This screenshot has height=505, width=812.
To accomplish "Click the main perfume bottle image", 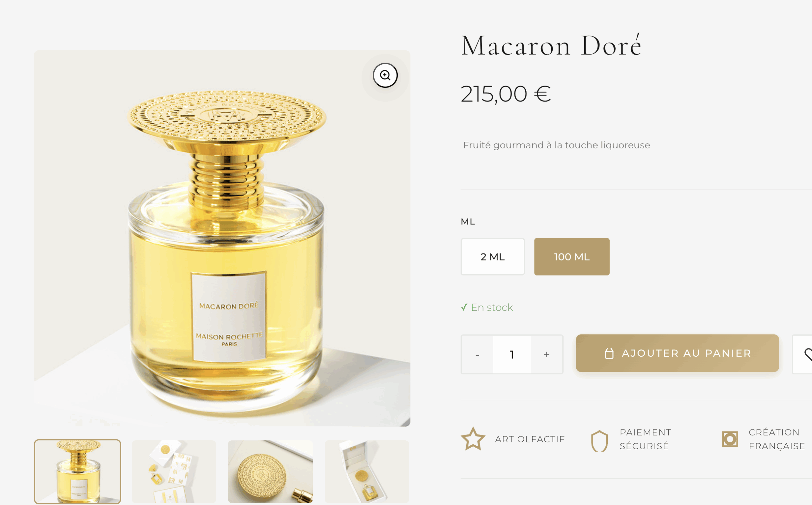I will tap(222, 238).
